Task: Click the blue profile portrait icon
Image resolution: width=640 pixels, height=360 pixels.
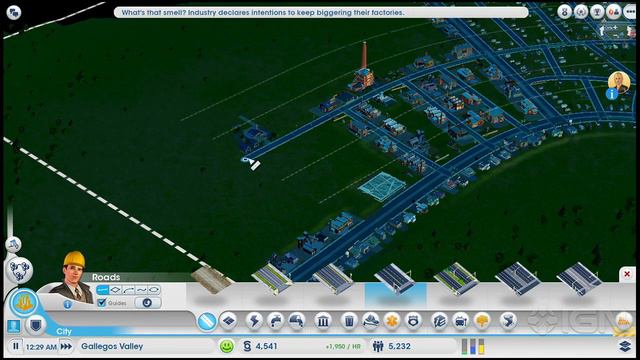Action: click(x=13, y=326)
